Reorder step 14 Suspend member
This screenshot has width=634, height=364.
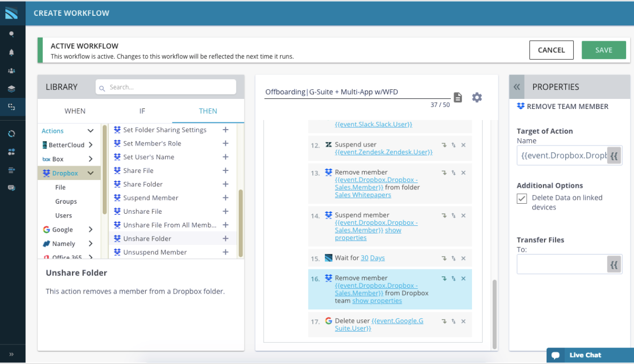point(454,215)
